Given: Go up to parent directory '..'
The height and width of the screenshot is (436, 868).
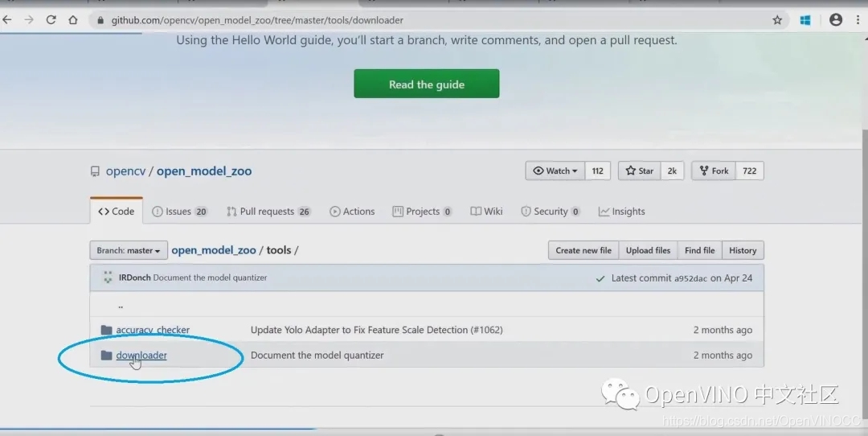Looking at the screenshot, I should [x=120, y=305].
